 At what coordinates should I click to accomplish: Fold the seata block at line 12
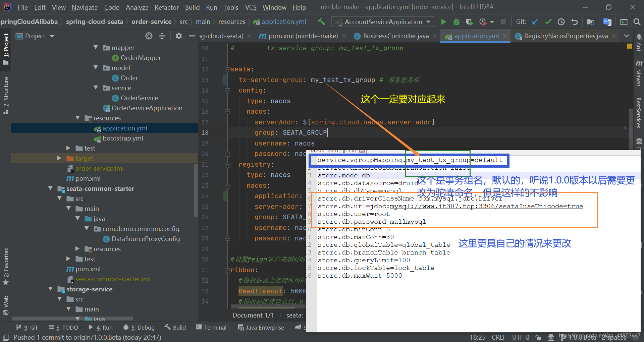click(x=228, y=69)
